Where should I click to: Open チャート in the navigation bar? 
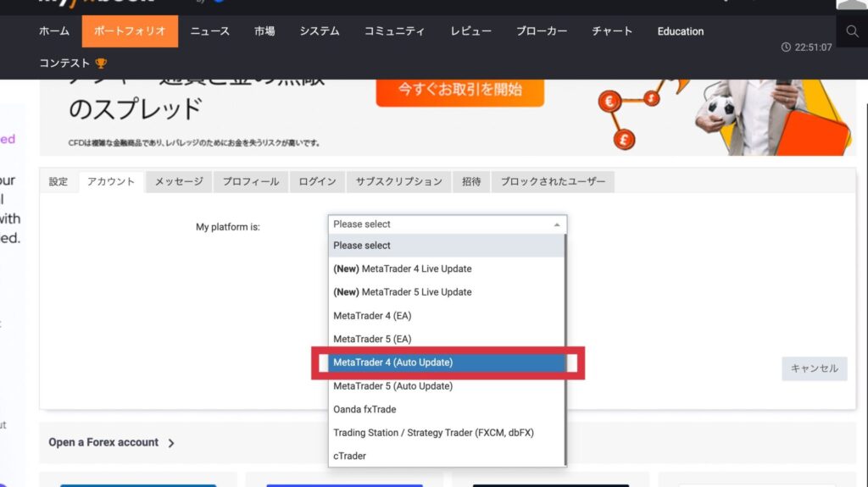pyautogui.click(x=612, y=31)
